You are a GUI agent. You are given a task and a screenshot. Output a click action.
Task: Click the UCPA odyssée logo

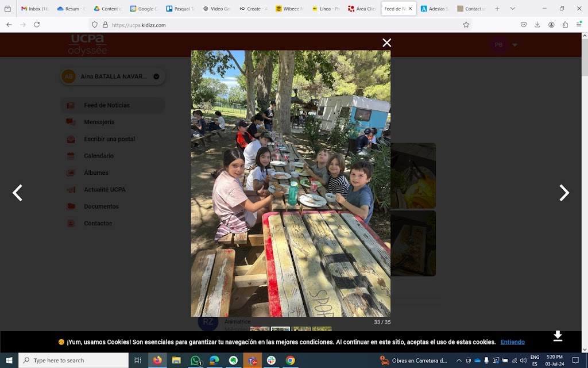coord(87,45)
